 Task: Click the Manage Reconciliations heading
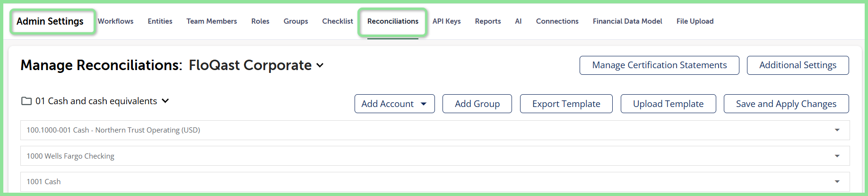pos(101,65)
